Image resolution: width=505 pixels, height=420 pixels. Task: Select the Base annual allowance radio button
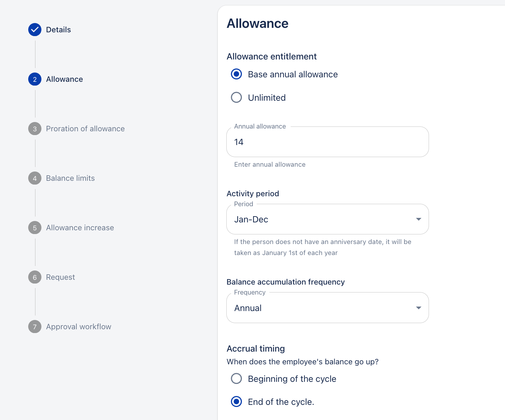click(x=236, y=74)
